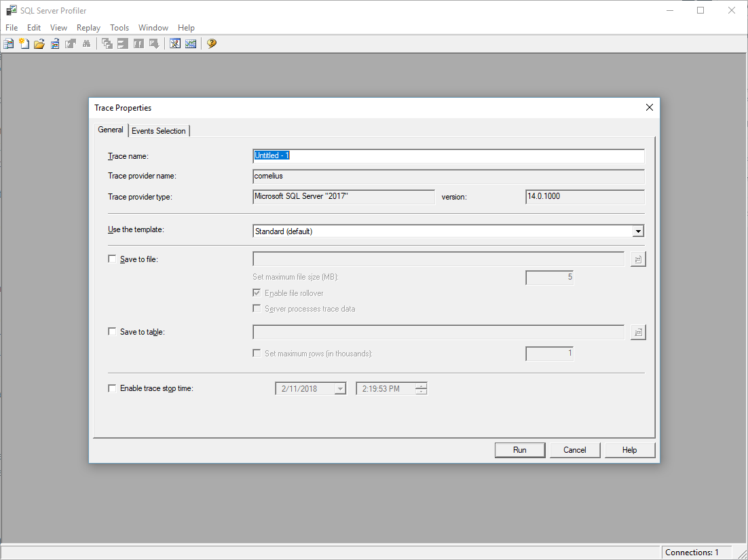Viewport: 748px width, 560px height.
Task: Click the New Trace toolbar icon
Action: click(9, 44)
